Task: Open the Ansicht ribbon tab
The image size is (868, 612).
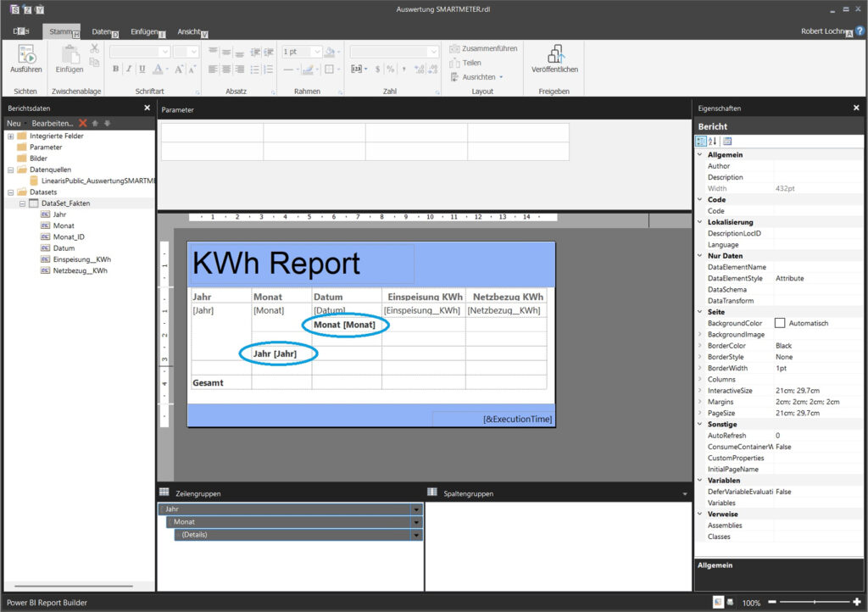Action: point(189,31)
